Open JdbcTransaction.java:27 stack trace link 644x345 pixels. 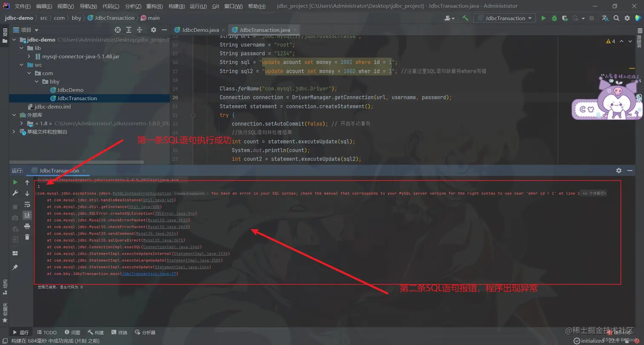(149, 274)
